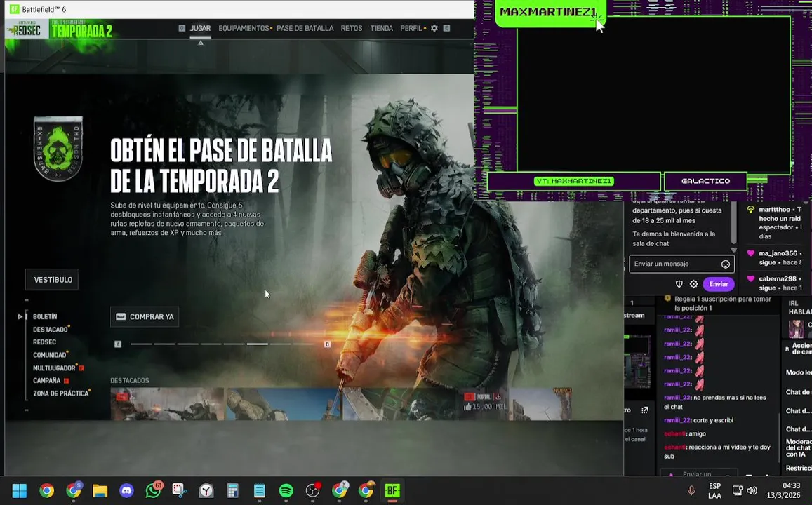
Task: Open first Chrome icon in taskbar
Action: click(x=46, y=490)
